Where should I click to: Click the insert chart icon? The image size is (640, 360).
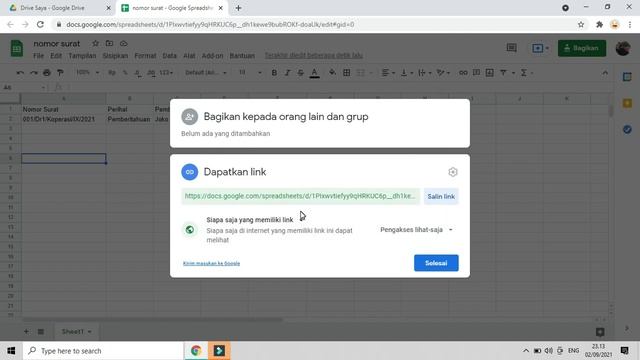490,73
